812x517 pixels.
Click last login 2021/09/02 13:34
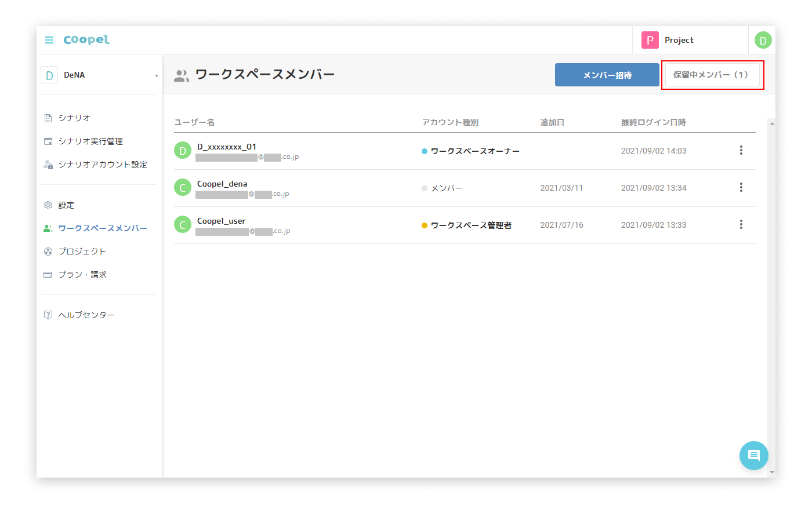click(654, 188)
